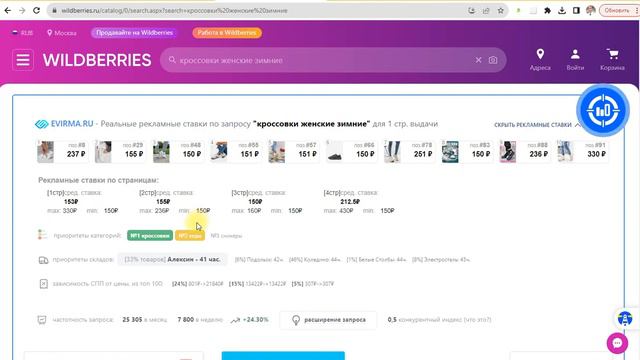Screen dimensions: 640x360
Task: Open ad thumbnail at position #83, 150 ₽
Action: [467, 151]
